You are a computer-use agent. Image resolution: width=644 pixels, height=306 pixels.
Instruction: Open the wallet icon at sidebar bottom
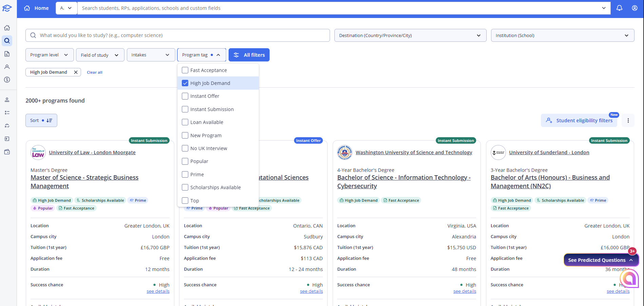(x=7, y=152)
